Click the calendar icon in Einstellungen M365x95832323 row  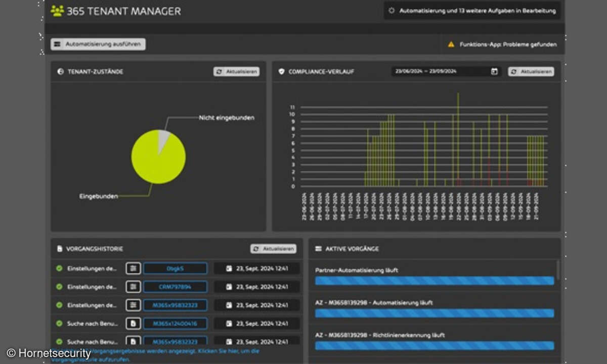[229, 305]
